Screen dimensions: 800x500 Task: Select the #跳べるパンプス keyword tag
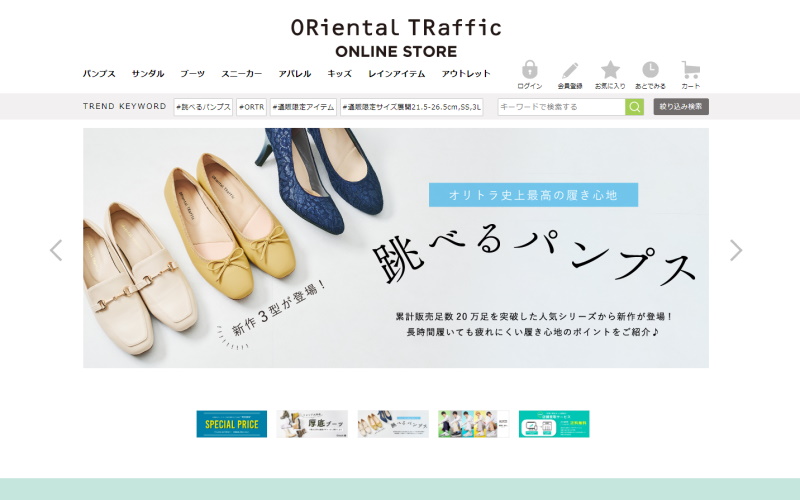click(203, 107)
